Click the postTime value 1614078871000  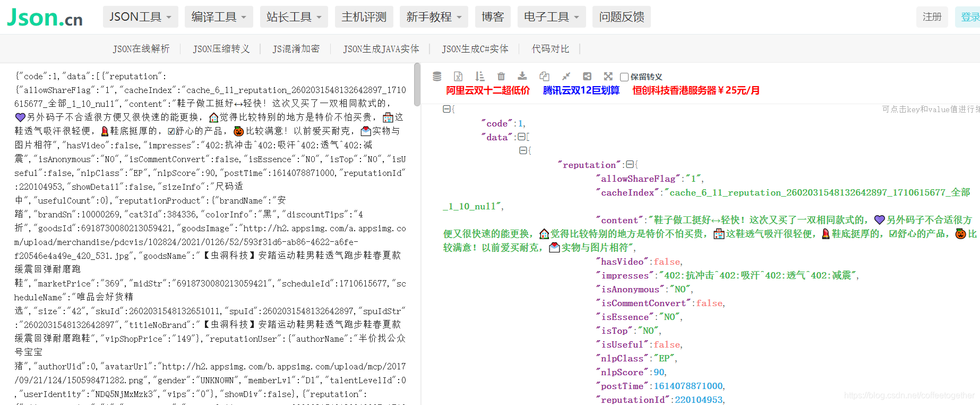pyautogui.click(x=688, y=386)
